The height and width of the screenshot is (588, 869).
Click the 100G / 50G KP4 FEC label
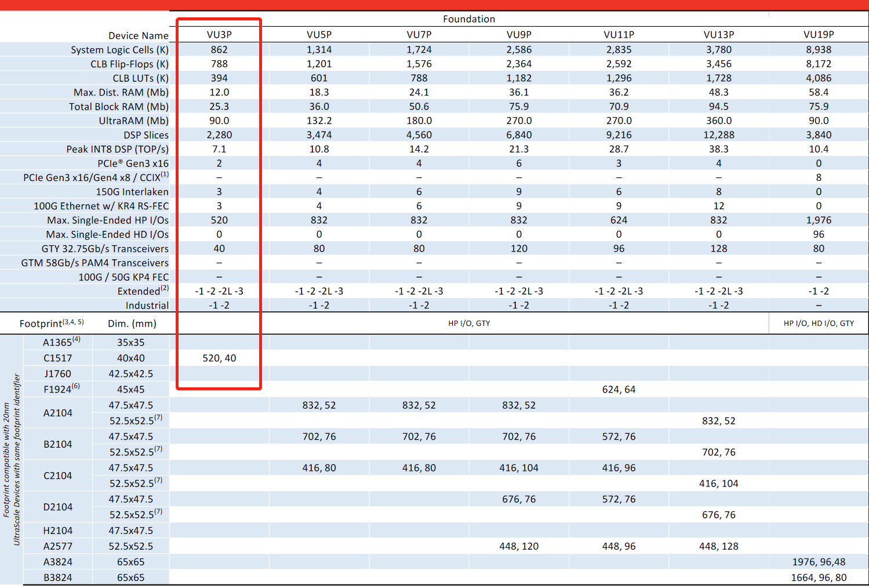pos(123,277)
